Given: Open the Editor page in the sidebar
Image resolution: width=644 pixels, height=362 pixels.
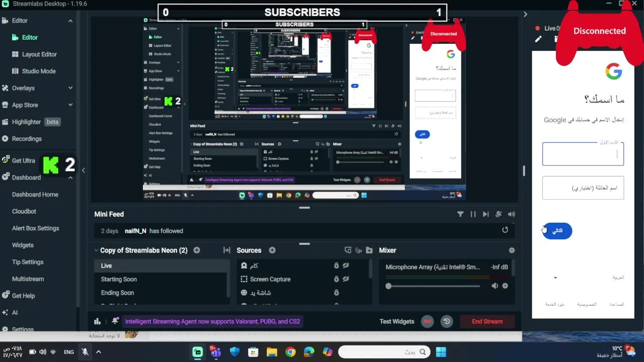Looking at the screenshot, I should 30,37.
